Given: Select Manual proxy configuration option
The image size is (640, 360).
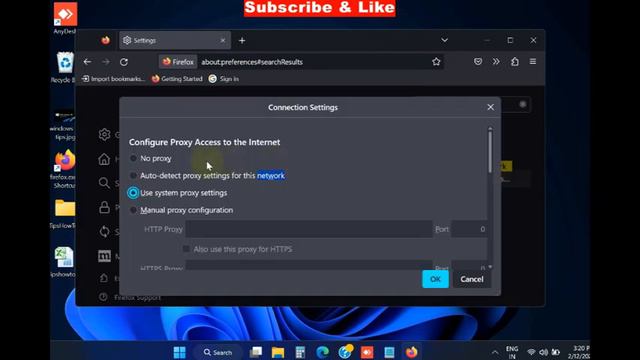Looking at the screenshot, I should (133, 210).
